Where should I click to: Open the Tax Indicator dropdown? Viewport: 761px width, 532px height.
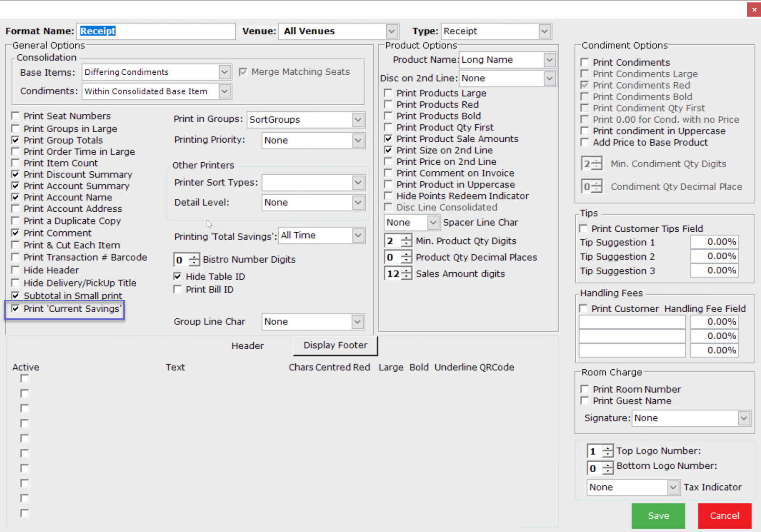(x=672, y=487)
